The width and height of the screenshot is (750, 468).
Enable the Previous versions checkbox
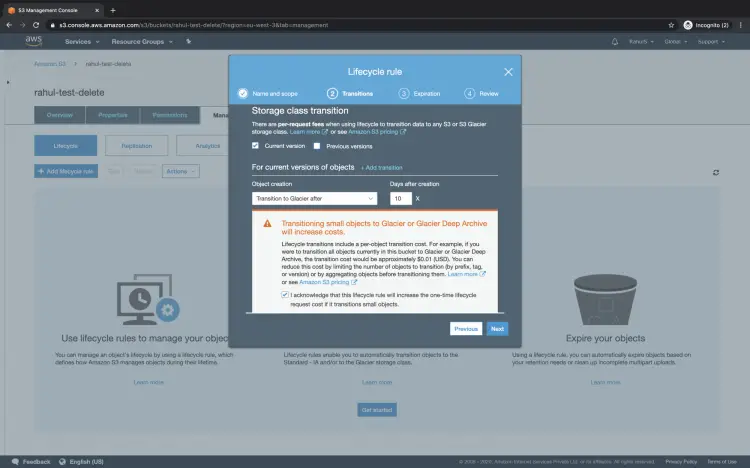coord(317,146)
